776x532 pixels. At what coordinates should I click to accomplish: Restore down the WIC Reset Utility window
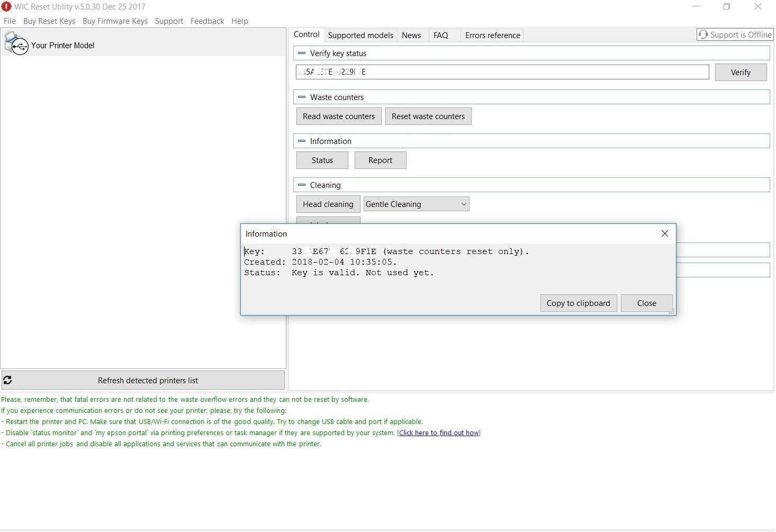[727, 6]
